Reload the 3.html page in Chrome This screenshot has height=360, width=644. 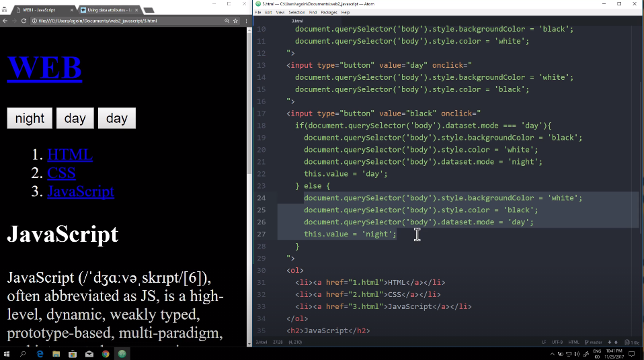click(24, 21)
